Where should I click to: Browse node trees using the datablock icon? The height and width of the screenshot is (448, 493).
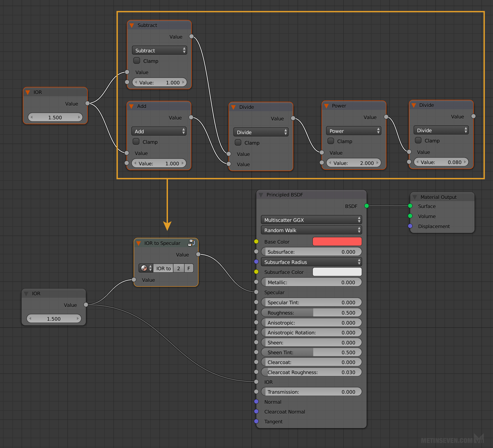pos(146,268)
